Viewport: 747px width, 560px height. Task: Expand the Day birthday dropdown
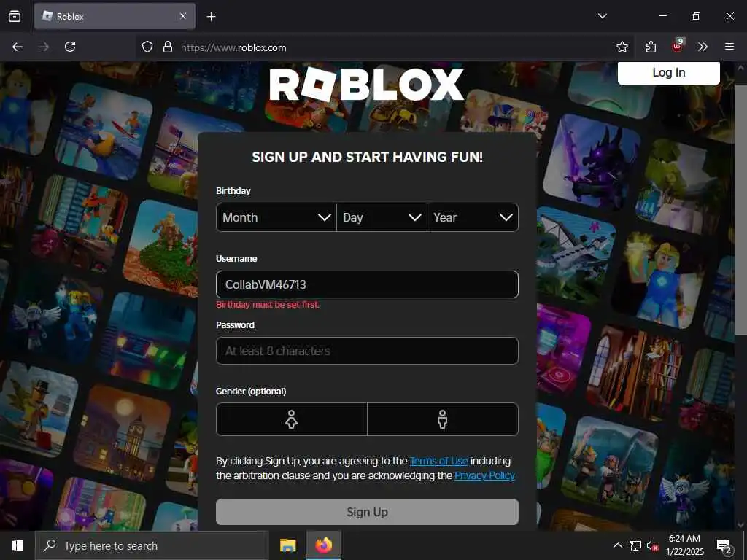click(x=382, y=217)
